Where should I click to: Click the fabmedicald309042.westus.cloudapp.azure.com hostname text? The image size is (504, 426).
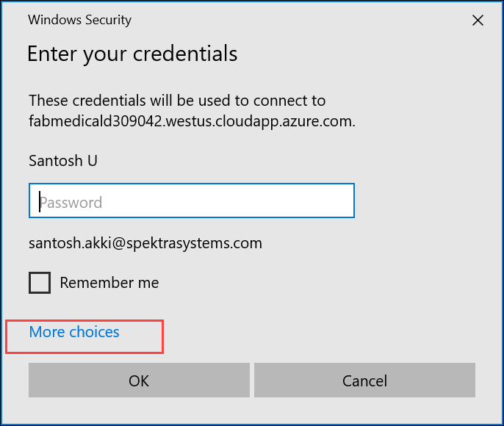click(192, 121)
